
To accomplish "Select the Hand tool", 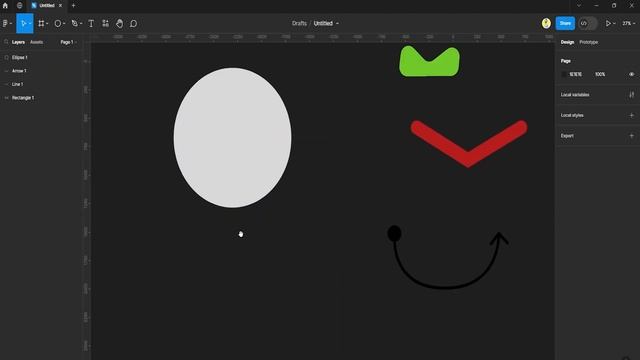I will pos(119,24).
